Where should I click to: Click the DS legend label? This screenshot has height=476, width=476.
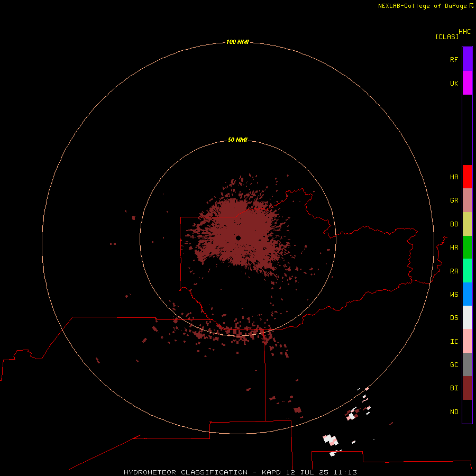click(454, 317)
